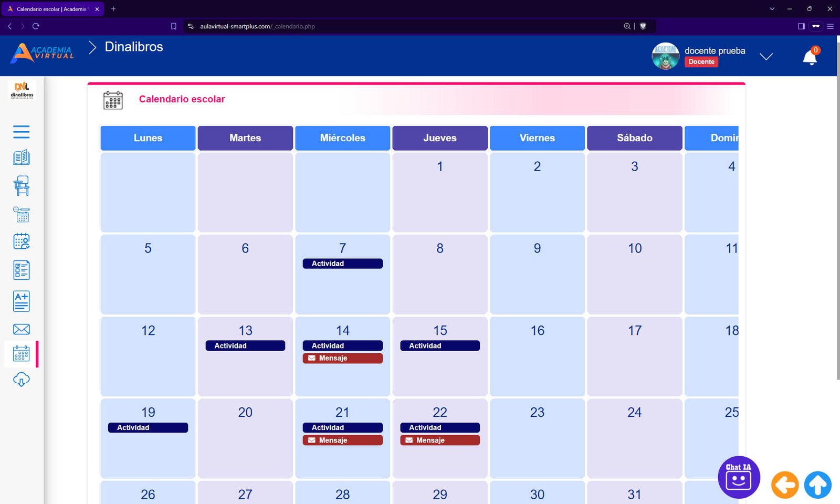Open the Actividad event on day 21
840x504 pixels.
(343, 427)
